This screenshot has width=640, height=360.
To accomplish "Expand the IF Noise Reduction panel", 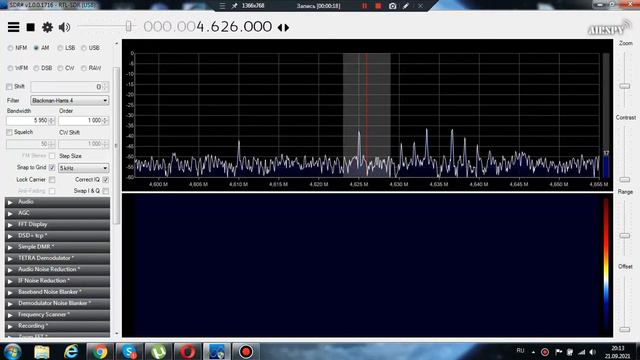I will [57, 281].
